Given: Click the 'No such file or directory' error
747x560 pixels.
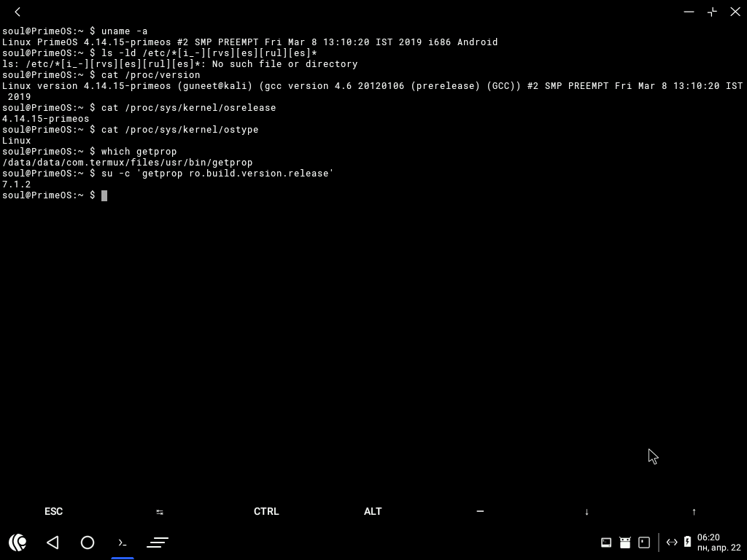Looking at the screenshot, I should [x=285, y=64].
